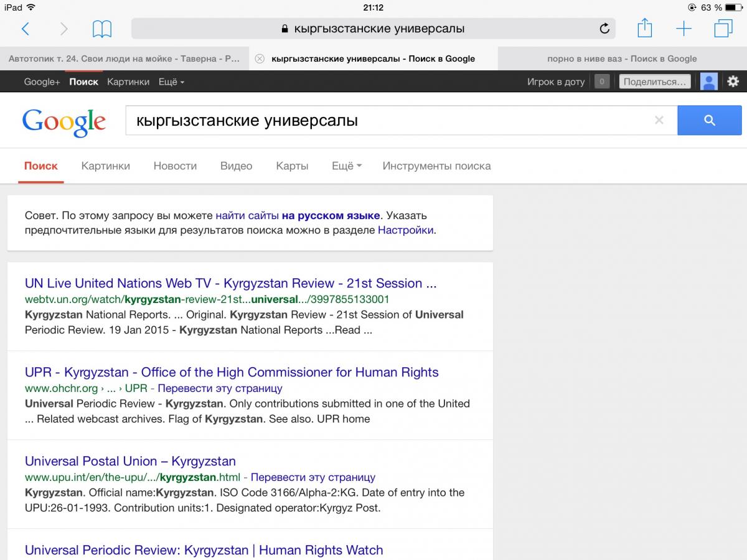Select the red Поиск results tab
The width and height of the screenshot is (747, 560).
[x=41, y=166]
